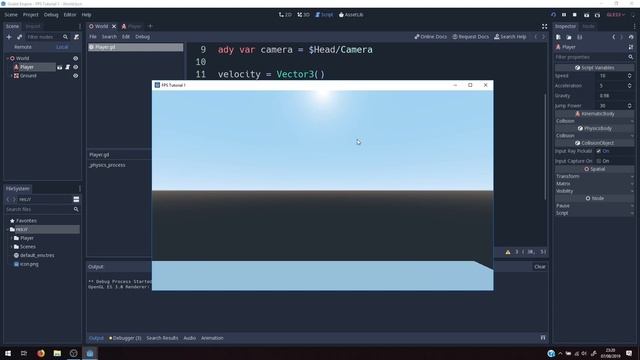Toggle FileSystem split view mode
The width and height of the screenshot is (640, 360).
[76, 199]
